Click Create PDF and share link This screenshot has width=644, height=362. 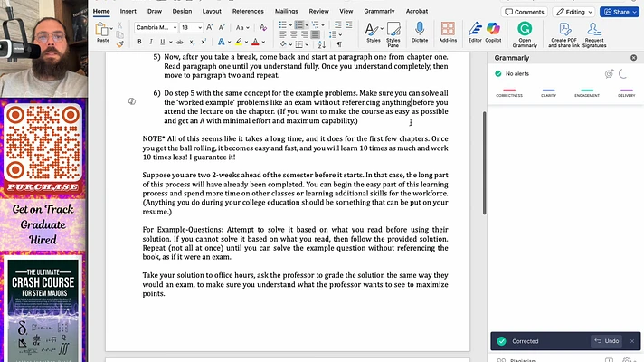click(x=563, y=34)
